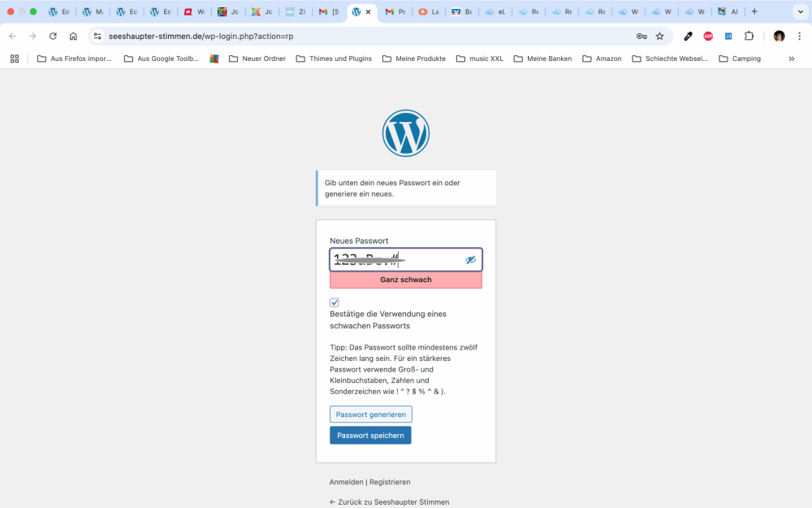
Task: Open the Extensions puzzle piece icon
Action: pos(749,36)
